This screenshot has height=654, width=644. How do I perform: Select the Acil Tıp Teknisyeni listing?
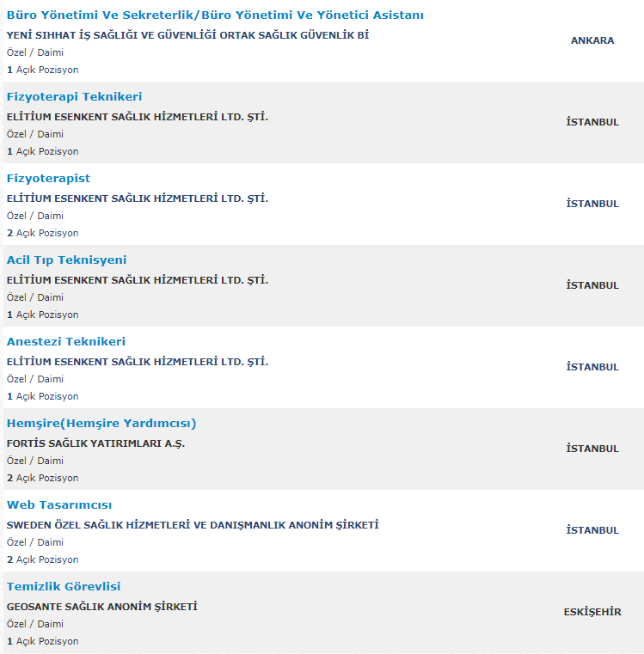click(x=66, y=260)
